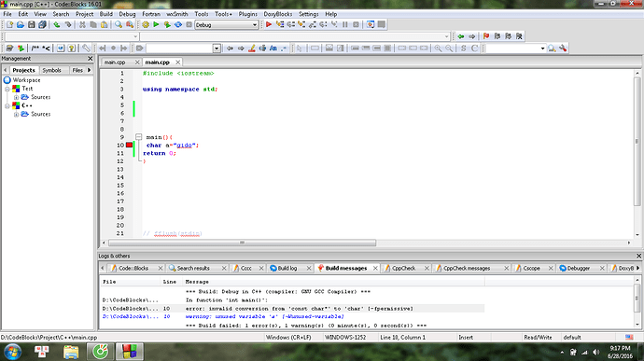Click the Undo arrow icon

tap(57, 24)
